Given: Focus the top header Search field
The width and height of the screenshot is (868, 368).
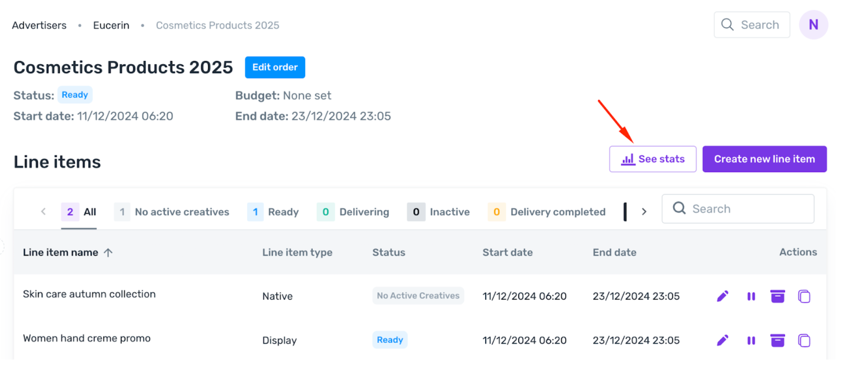Looking at the screenshot, I should click(x=752, y=25).
